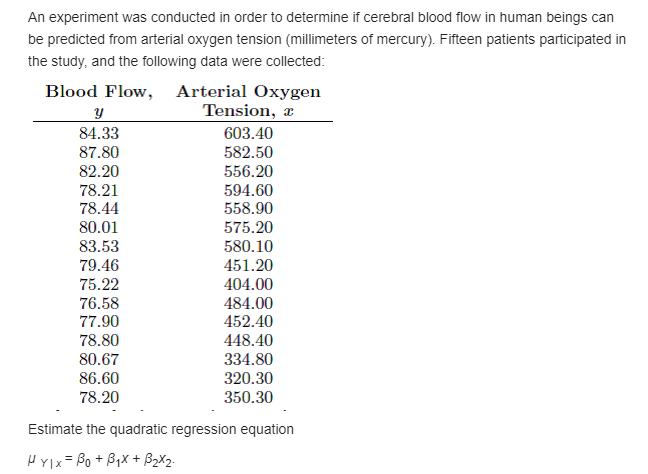Click the Blood Flow, y column header
648x474 pixels.
(99, 101)
